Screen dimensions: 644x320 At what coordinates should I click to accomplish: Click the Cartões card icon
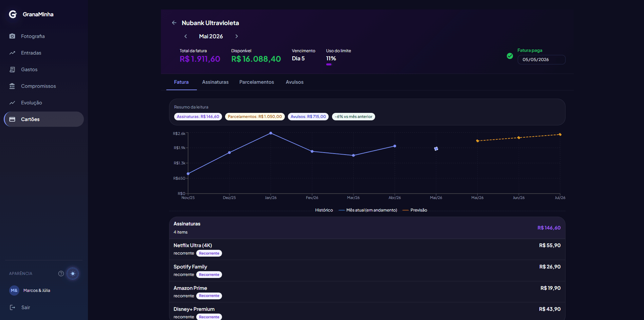[x=12, y=119]
